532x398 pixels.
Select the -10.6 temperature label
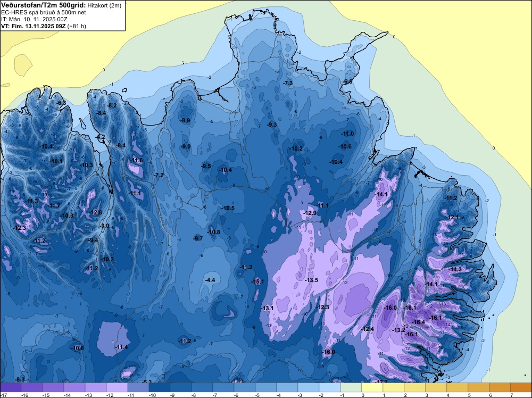345,146
